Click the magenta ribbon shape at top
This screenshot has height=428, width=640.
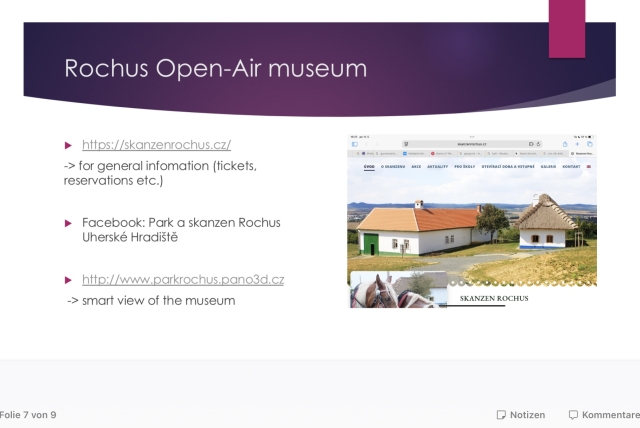[x=567, y=28]
